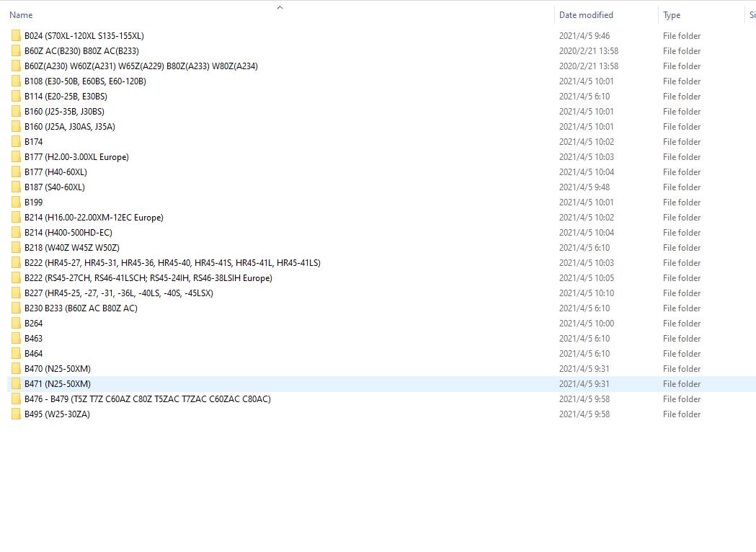
Task: Select folder name B199
Action: 33,202
